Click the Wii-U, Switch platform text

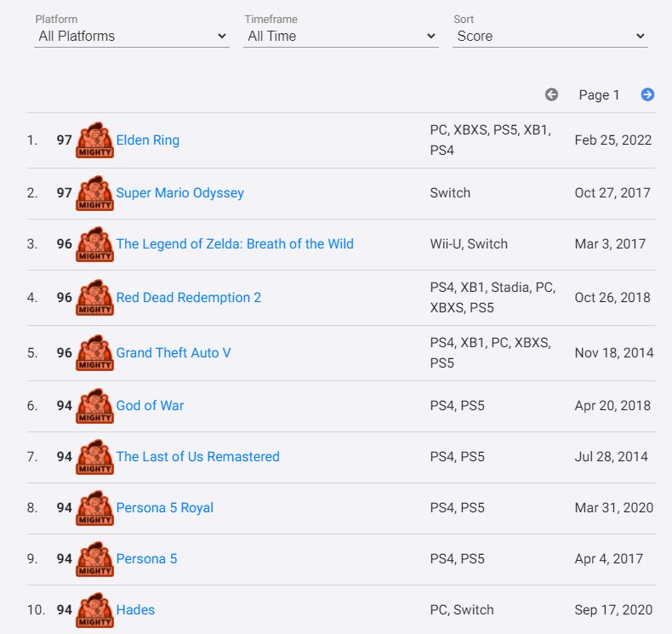(469, 244)
